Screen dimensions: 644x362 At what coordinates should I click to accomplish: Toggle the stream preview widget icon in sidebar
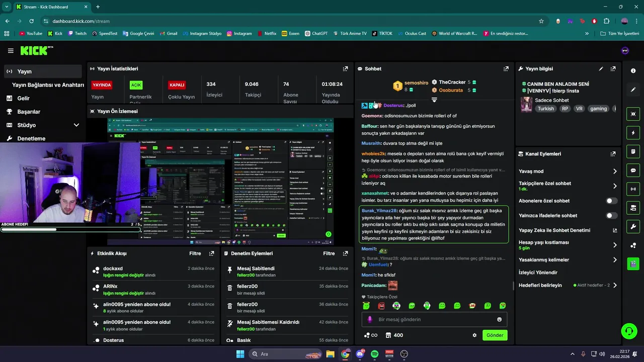(633, 114)
